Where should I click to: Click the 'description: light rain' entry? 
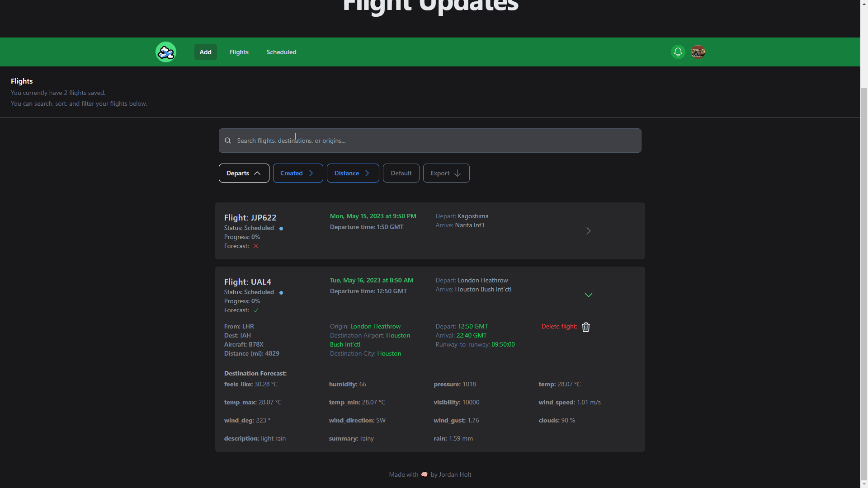[255, 438]
